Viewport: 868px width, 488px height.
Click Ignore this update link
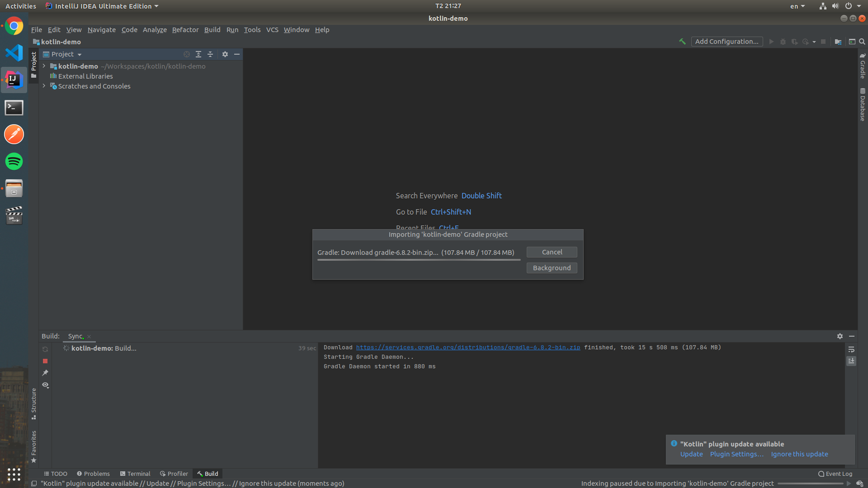coord(800,454)
